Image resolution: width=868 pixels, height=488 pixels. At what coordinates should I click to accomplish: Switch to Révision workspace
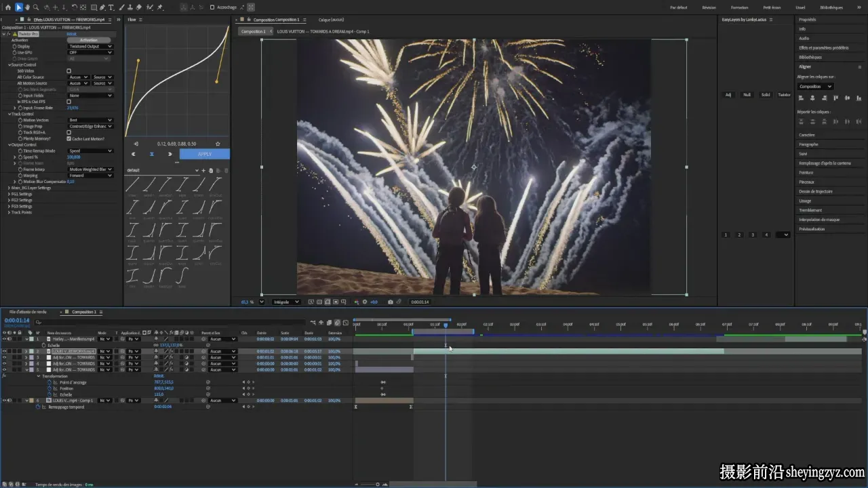coord(709,7)
